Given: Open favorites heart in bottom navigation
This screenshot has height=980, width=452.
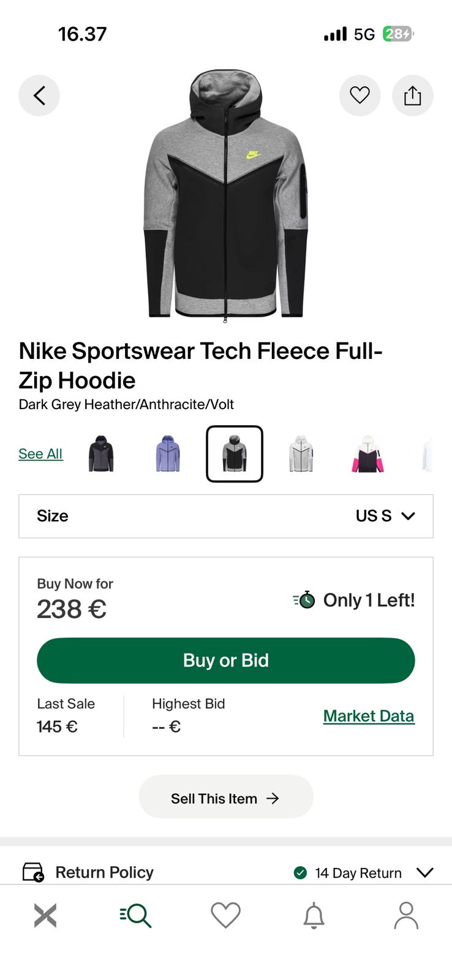Looking at the screenshot, I should pyautogui.click(x=225, y=916).
